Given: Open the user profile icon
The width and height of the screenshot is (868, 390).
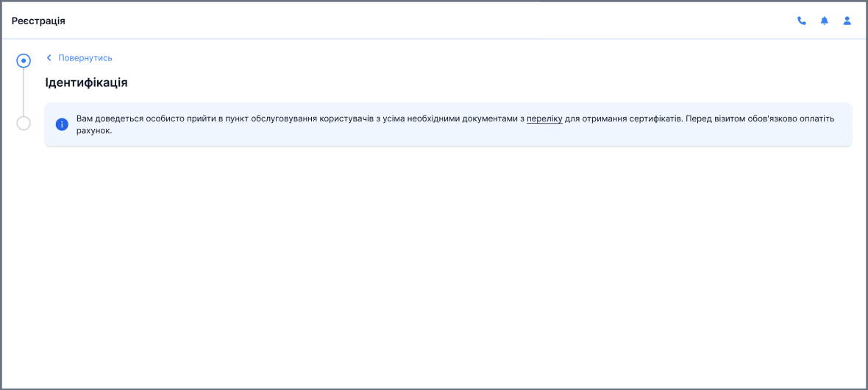Looking at the screenshot, I should click(x=847, y=21).
